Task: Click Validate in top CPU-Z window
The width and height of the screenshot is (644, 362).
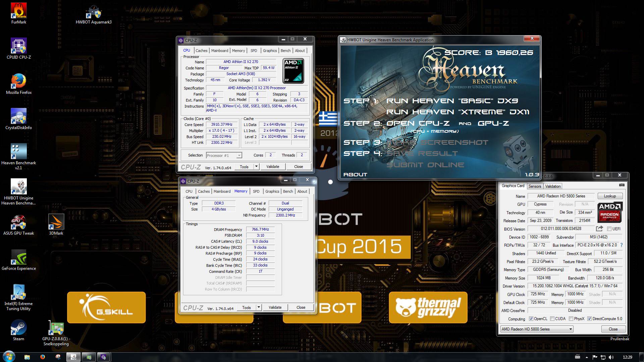Action: (273, 167)
